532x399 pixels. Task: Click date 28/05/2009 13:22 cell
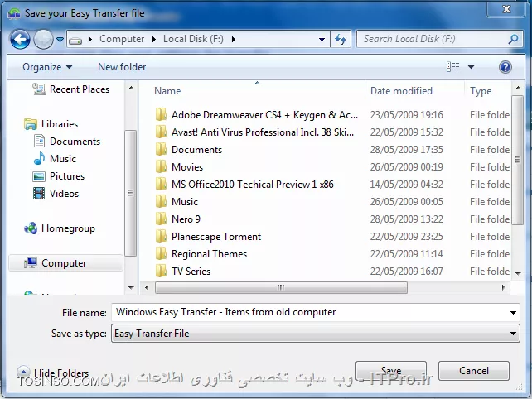(x=407, y=219)
